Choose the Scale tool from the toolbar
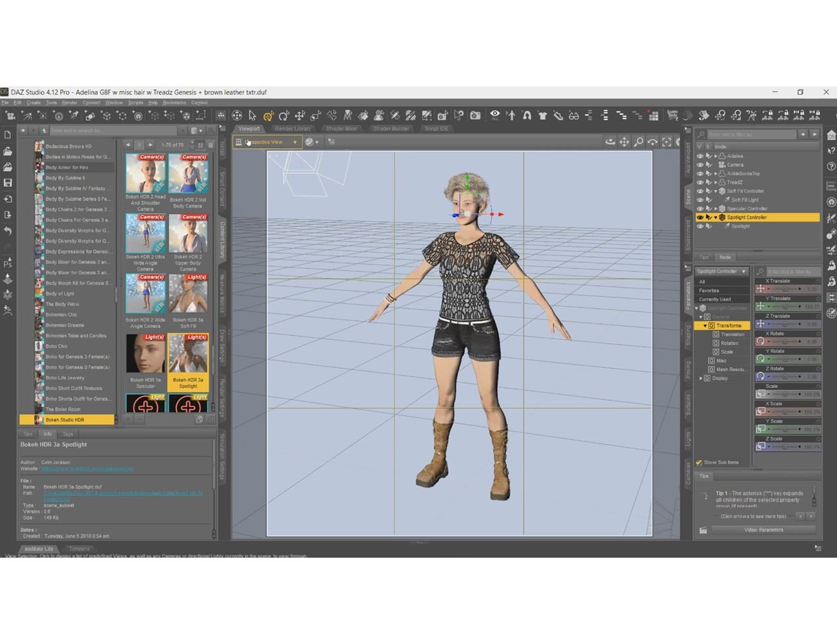837x644 pixels. (315, 116)
